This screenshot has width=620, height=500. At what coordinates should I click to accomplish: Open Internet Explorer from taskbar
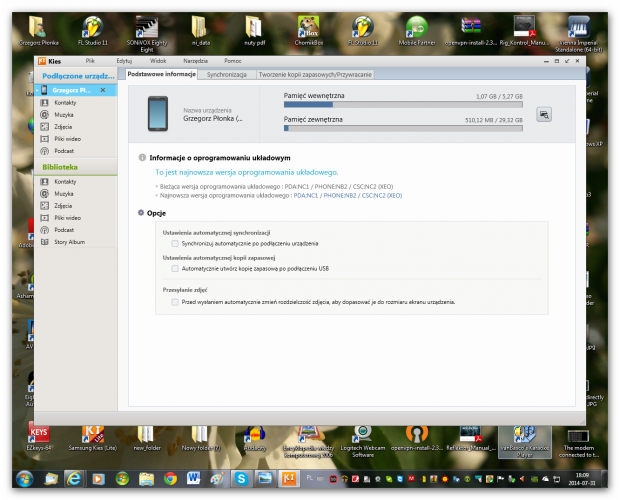coord(74,479)
